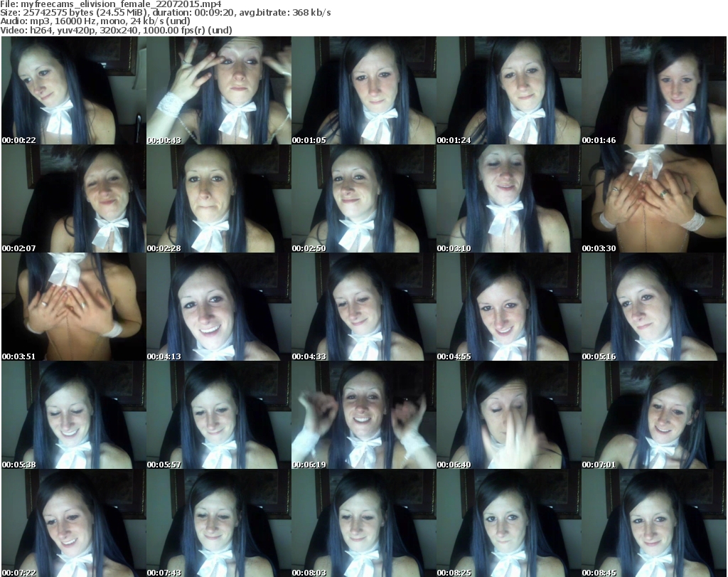Click the Size and duration info line

(x=165, y=13)
